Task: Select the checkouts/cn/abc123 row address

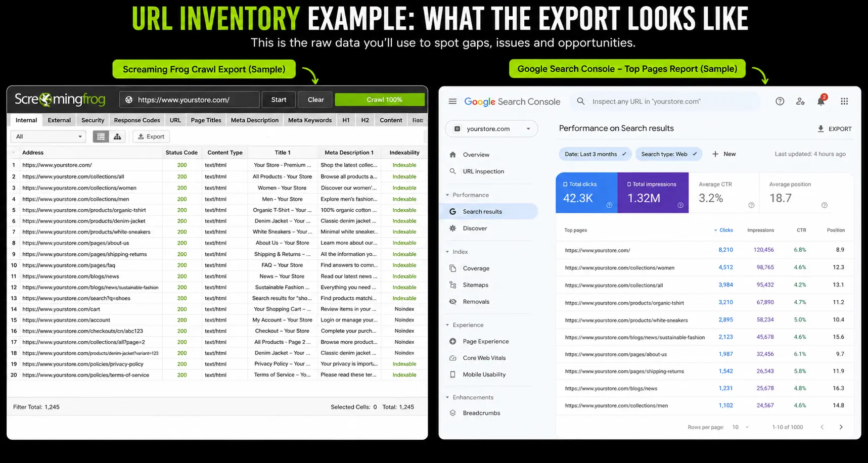Action: (83, 331)
